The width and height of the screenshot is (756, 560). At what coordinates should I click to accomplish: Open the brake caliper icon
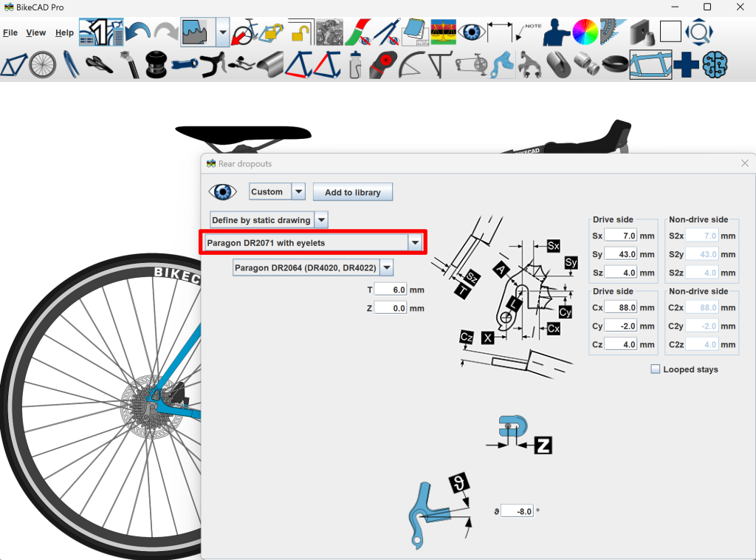pos(528,65)
